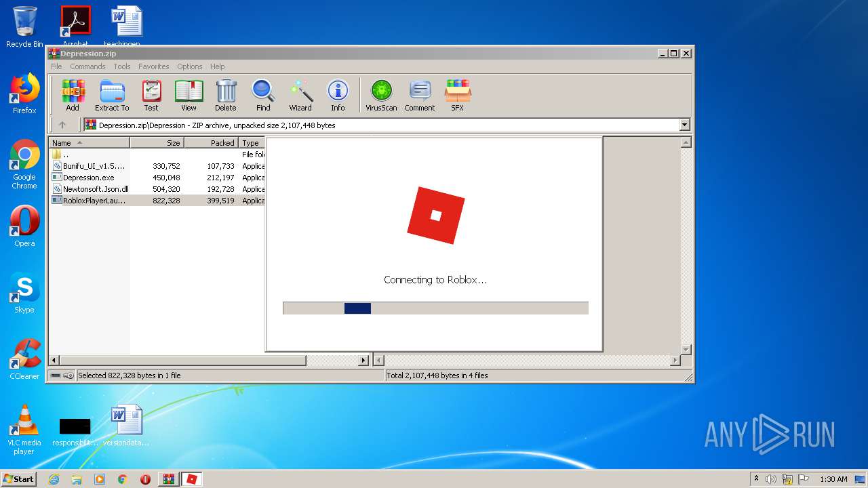Open Windows Explorer folder on taskbar
Image resolution: width=868 pixels, height=488 pixels.
[77, 479]
